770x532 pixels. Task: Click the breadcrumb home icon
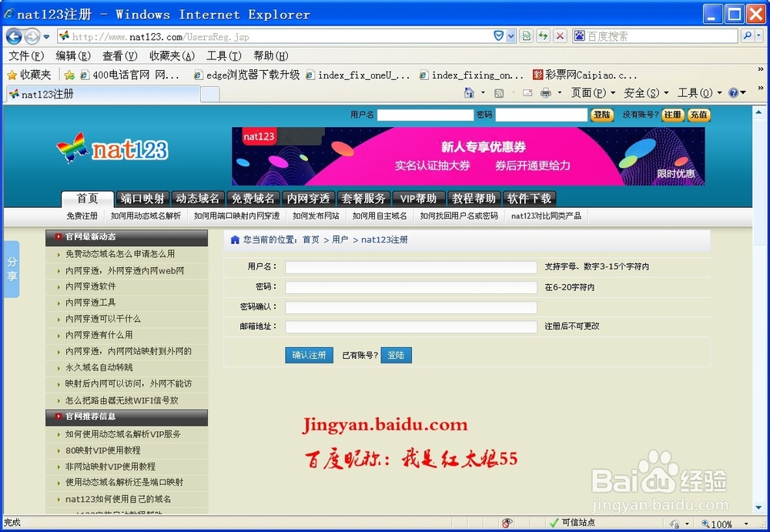click(x=235, y=239)
